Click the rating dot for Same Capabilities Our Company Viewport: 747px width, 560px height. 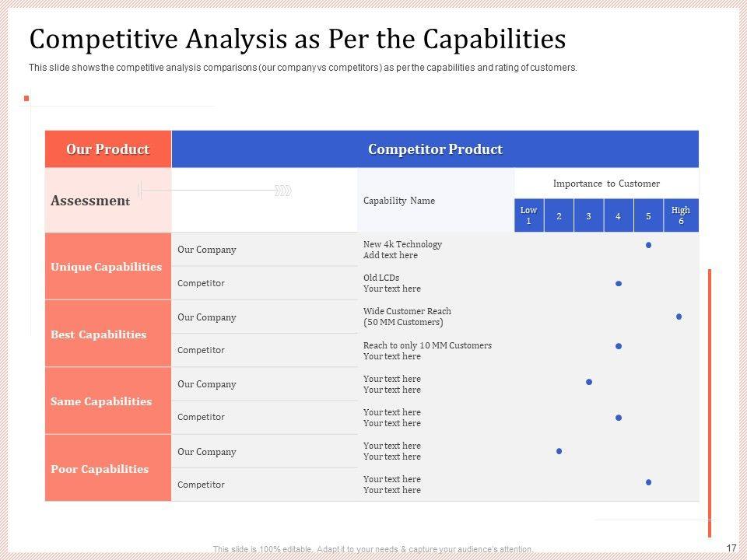(x=589, y=382)
